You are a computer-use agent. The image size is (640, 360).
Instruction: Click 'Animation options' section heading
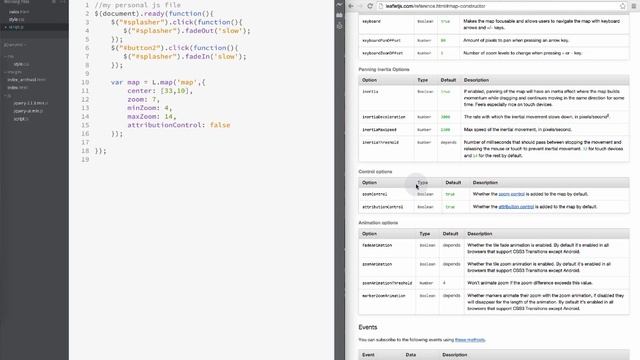(x=378, y=223)
